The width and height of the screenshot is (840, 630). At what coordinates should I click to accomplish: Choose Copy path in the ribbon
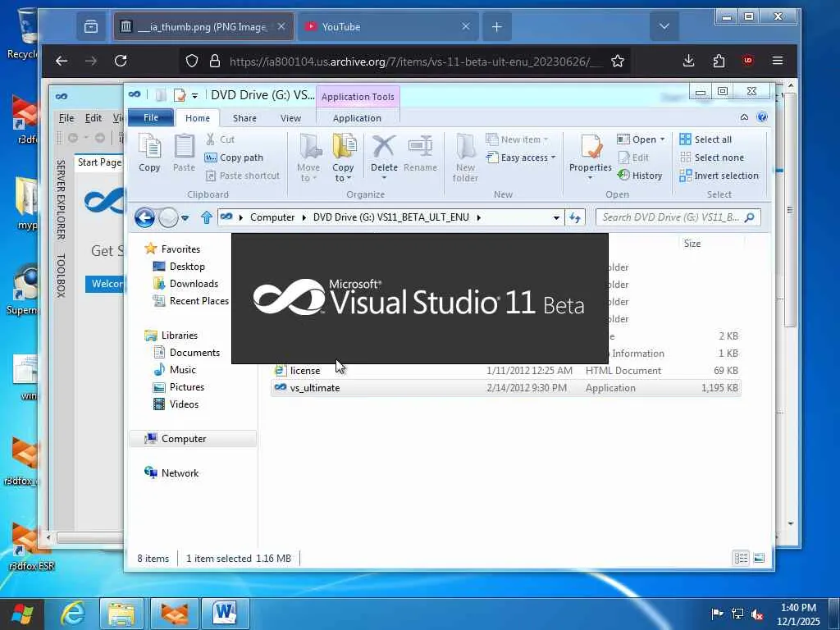pos(234,157)
